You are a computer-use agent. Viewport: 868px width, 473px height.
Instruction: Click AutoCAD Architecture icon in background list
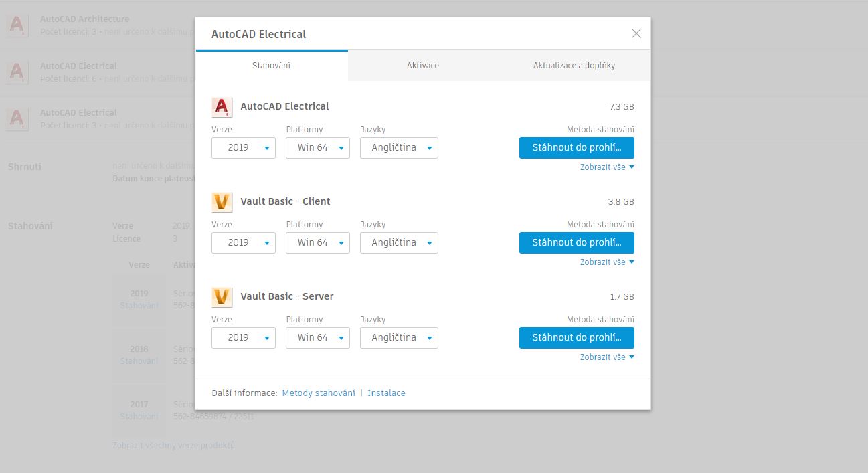coord(17,25)
